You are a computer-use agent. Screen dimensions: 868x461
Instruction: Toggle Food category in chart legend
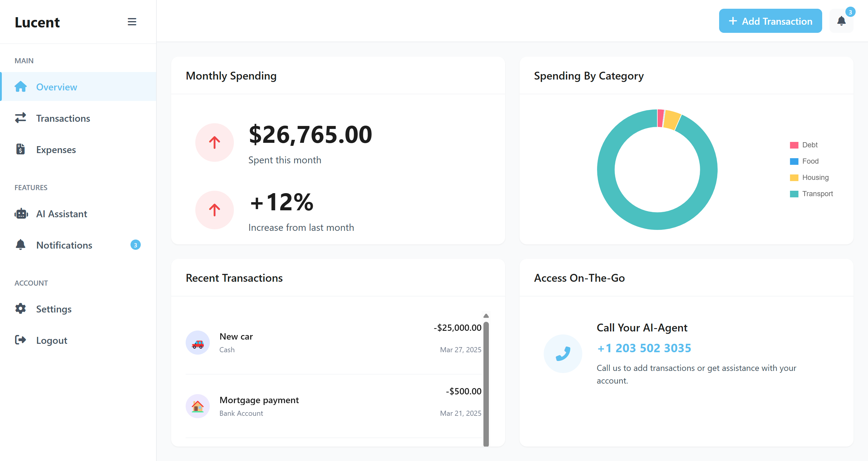[810, 161]
